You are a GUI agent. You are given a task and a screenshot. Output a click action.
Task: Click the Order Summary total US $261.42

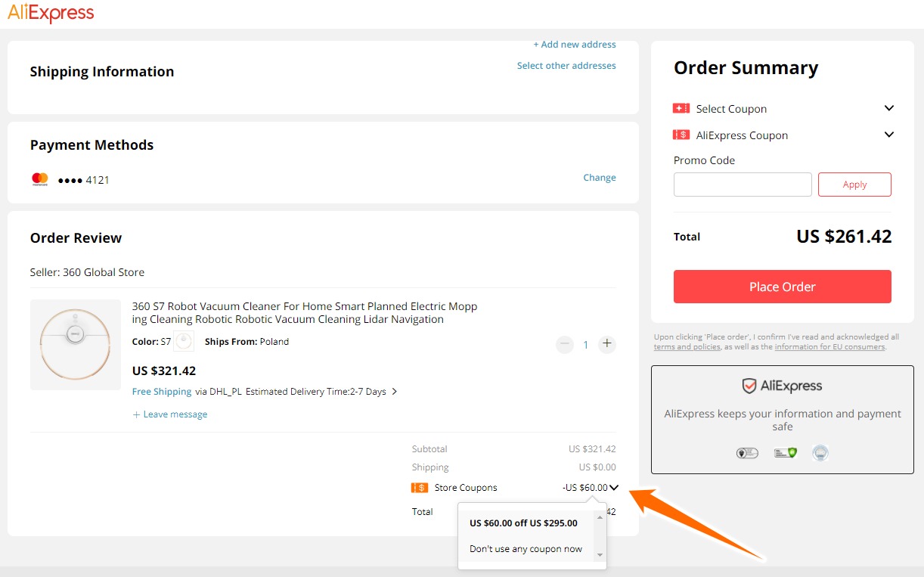pos(844,237)
